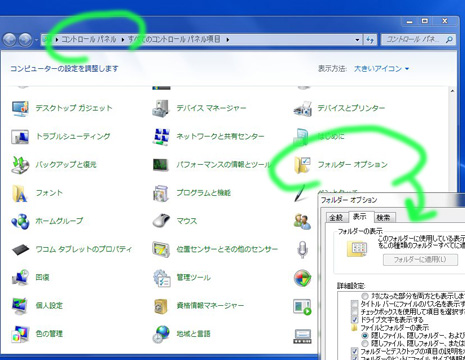This screenshot has width=465, height=360.
Task: Open 地域と言語 item
Action: [x=181, y=334]
